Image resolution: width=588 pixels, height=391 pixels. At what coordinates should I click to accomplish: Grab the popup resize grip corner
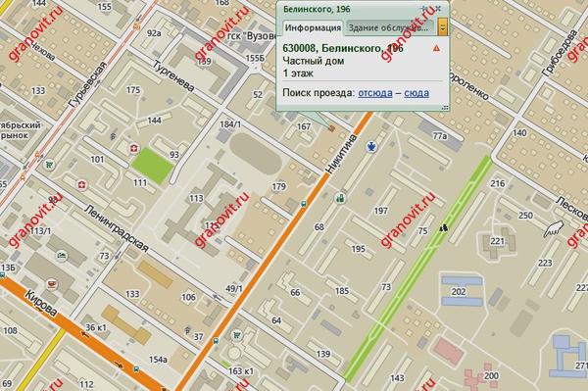point(445,108)
